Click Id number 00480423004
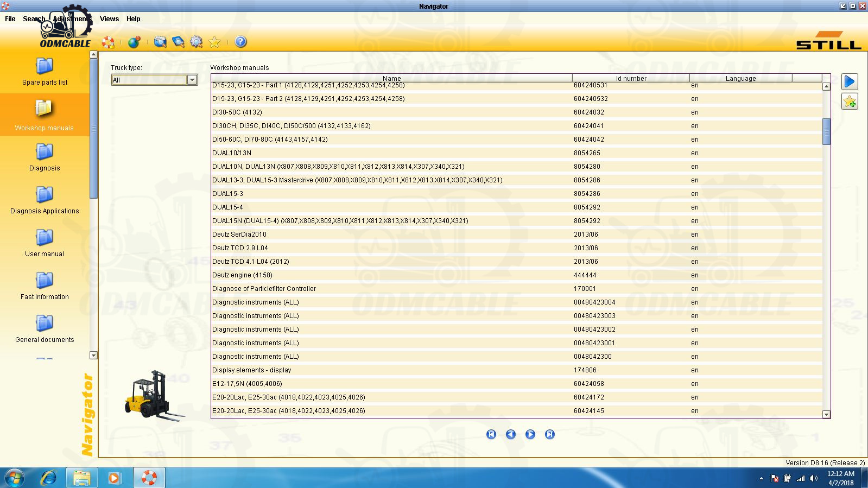The height and width of the screenshot is (488, 868). coord(594,302)
